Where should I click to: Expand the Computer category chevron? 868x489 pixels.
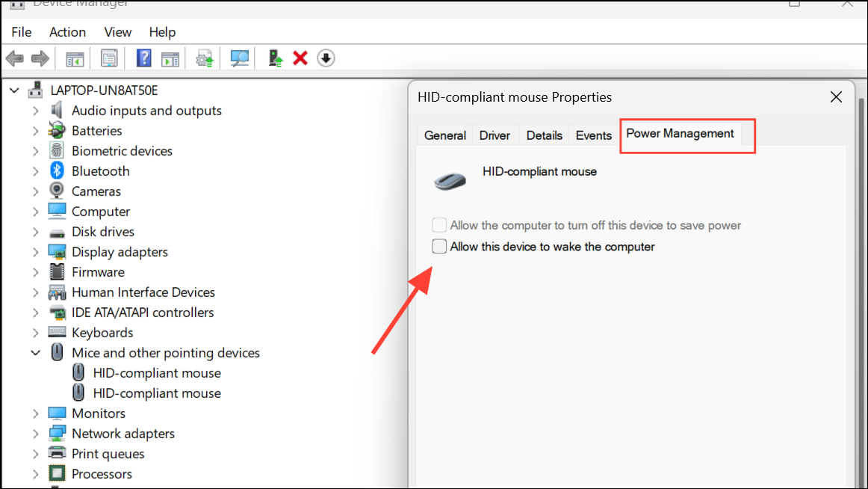(x=35, y=212)
